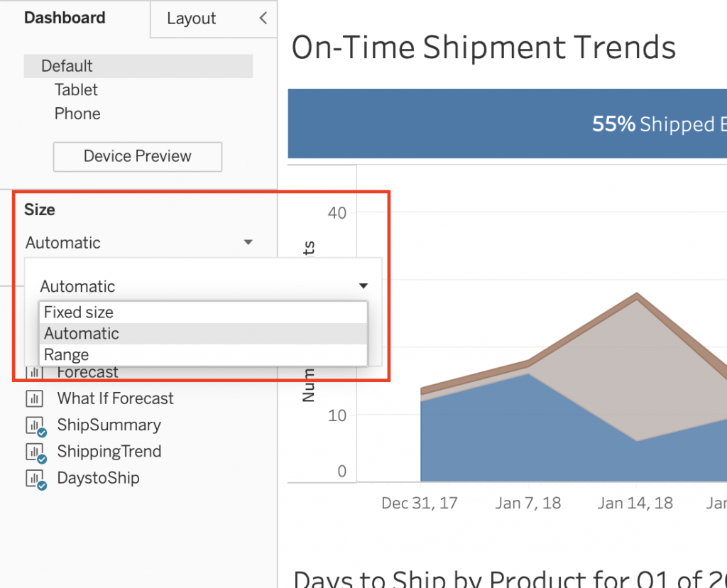Select the Tablet device layout
The height and width of the screenshot is (588, 727).
pos(76,90)
